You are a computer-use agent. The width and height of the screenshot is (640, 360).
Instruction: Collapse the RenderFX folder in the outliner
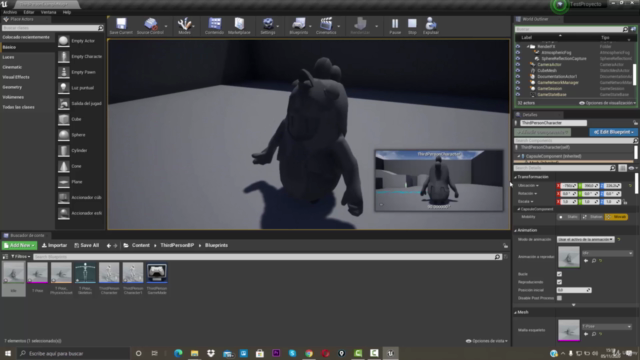(x=528, y=47)
